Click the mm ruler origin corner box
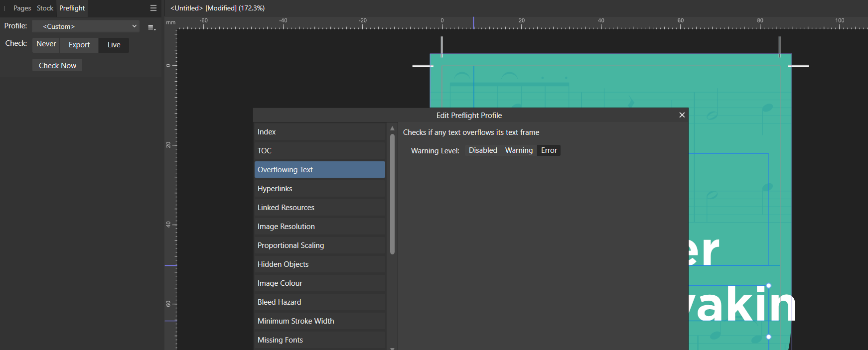868x350 pixels. (x=170, y=22)
